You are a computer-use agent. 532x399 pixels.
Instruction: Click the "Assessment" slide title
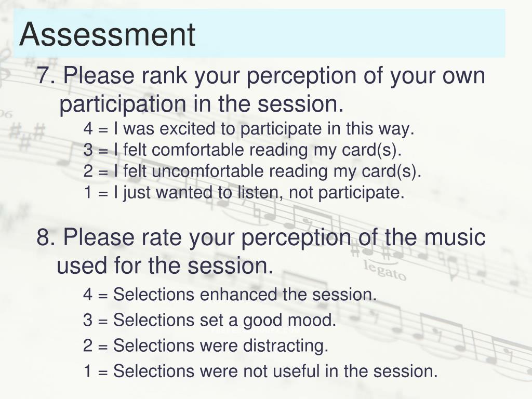pos(107,34)
